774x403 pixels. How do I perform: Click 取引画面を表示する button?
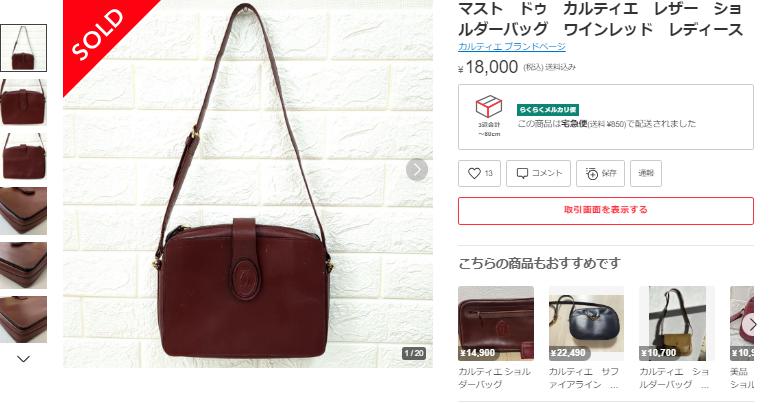click(x=606, y=210)
